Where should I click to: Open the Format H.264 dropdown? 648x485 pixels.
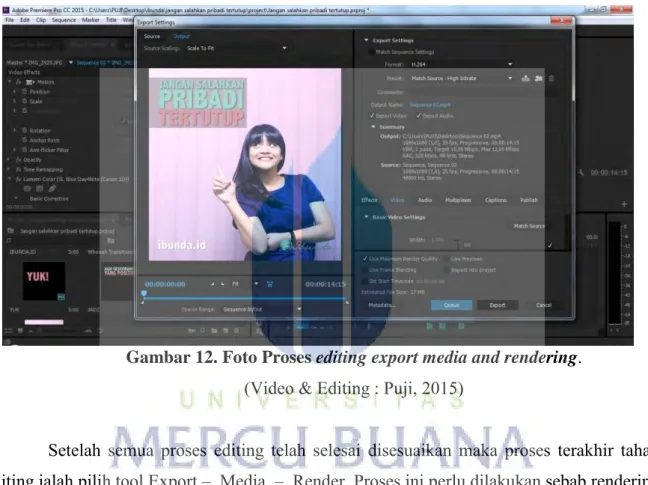(462, 64)
